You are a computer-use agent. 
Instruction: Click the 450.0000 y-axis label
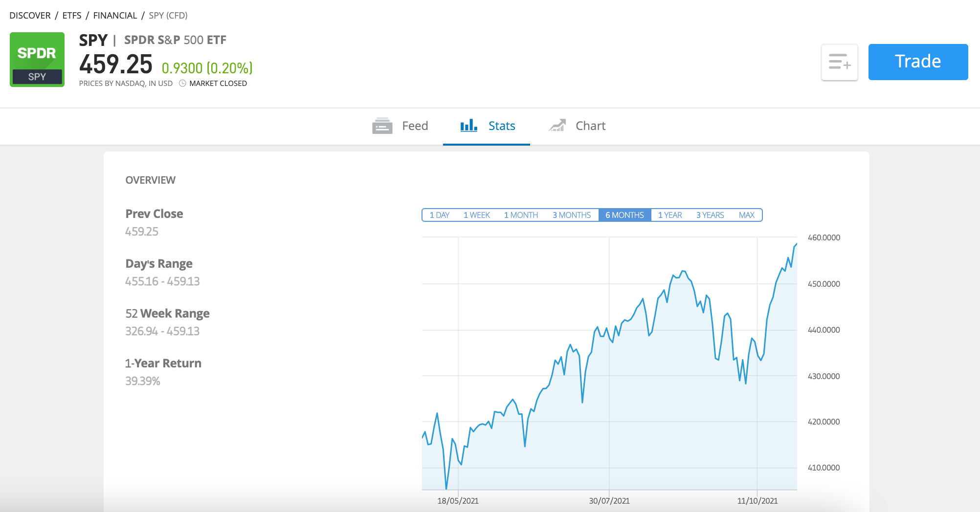[824, 284]
